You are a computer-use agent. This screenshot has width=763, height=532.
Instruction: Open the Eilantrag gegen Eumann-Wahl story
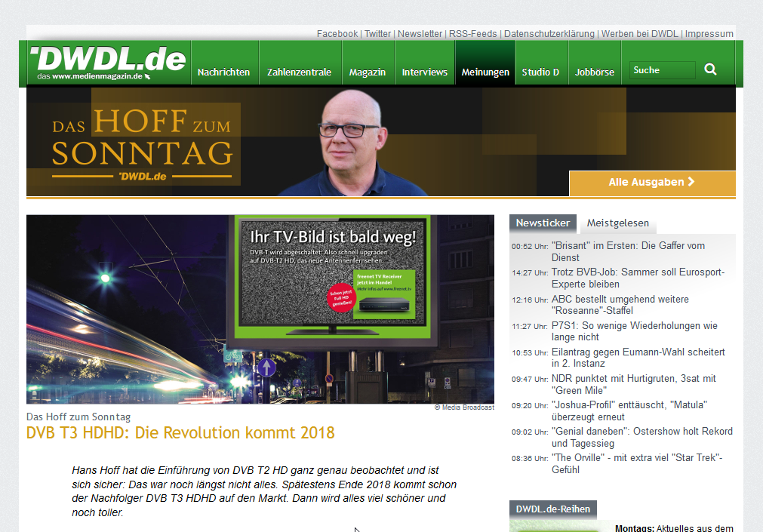(x=638, y=358)
